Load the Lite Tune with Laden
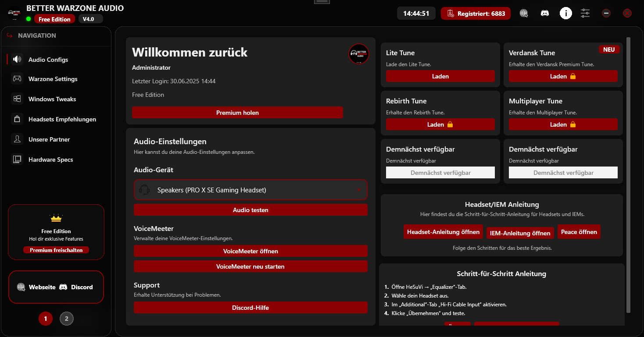Image resolution: width=644 pixels, height=337 pixels. [440, 76]
